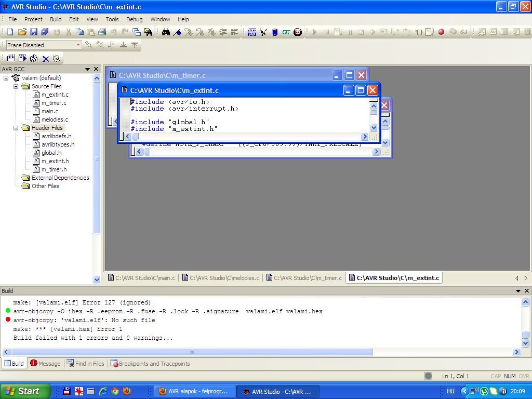The width and height of the screenshot is (532, 399).
Task: Click the Build output horizontal scrollbar
Action: tap(192, 352)
